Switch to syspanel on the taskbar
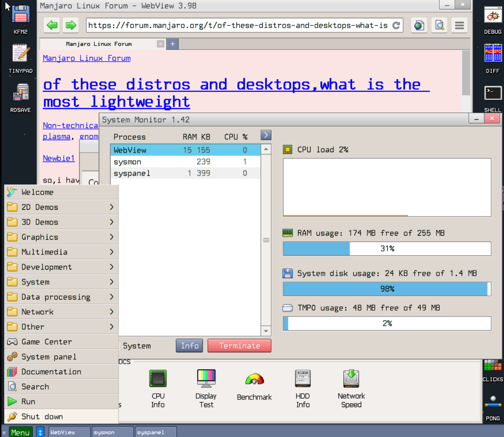The width and height of the screenshot is (504, 437). pyautogui.click(x=156, y=432)
